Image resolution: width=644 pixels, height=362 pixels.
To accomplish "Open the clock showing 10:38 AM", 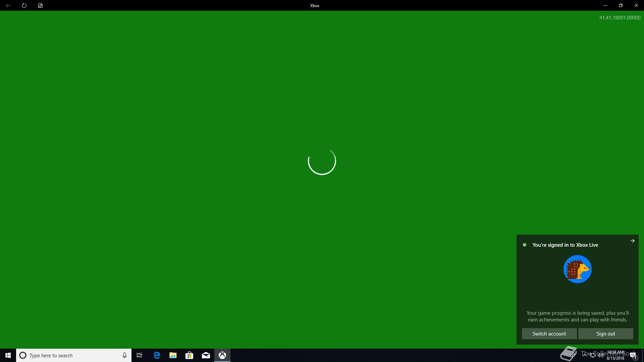I will click(x=615, y=355).
